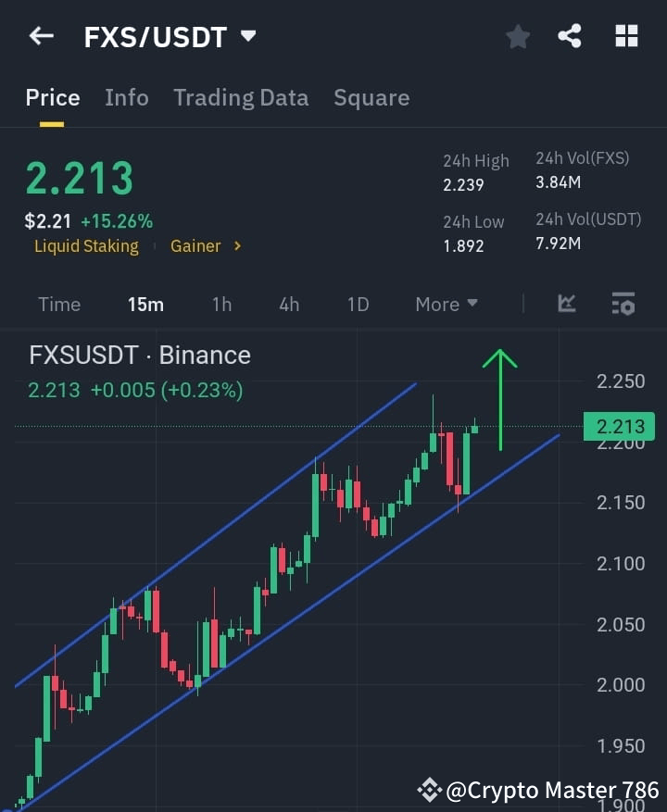Click the green 2.213 price label

click(x=618, y=426)
